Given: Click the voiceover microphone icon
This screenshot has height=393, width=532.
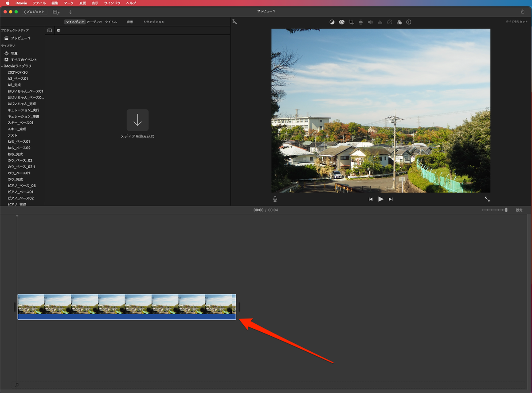Looking at the screenshot, I should coord(275,199).
